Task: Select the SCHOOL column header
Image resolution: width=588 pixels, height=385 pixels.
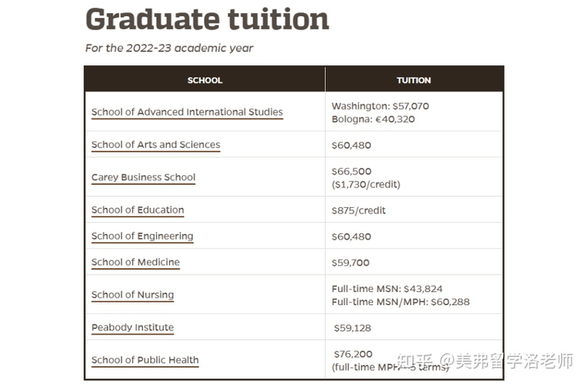Action: pos(205,80)
